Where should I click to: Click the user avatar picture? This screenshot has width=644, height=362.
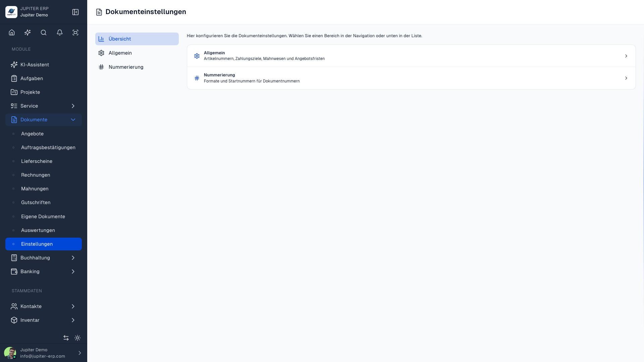10,353
